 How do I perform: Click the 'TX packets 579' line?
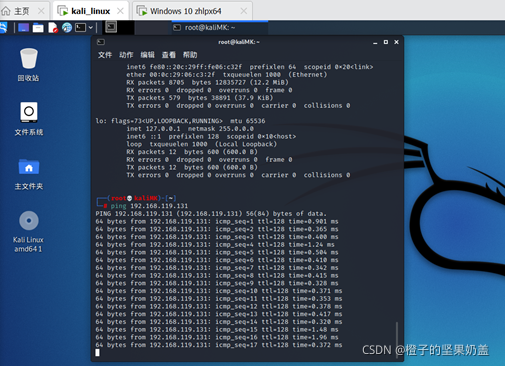(200, 98)
